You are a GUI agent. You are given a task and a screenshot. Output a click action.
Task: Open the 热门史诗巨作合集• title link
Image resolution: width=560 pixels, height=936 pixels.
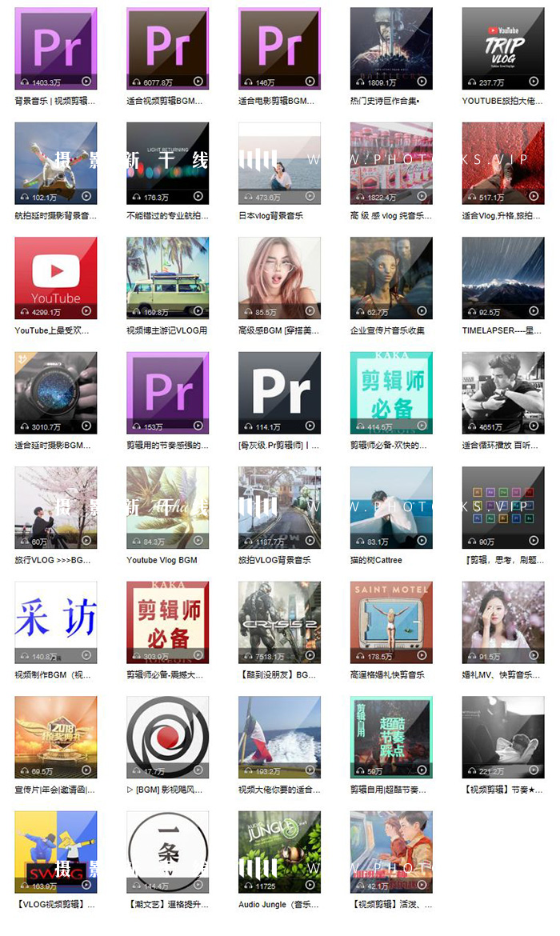click(x=385, y=101)
